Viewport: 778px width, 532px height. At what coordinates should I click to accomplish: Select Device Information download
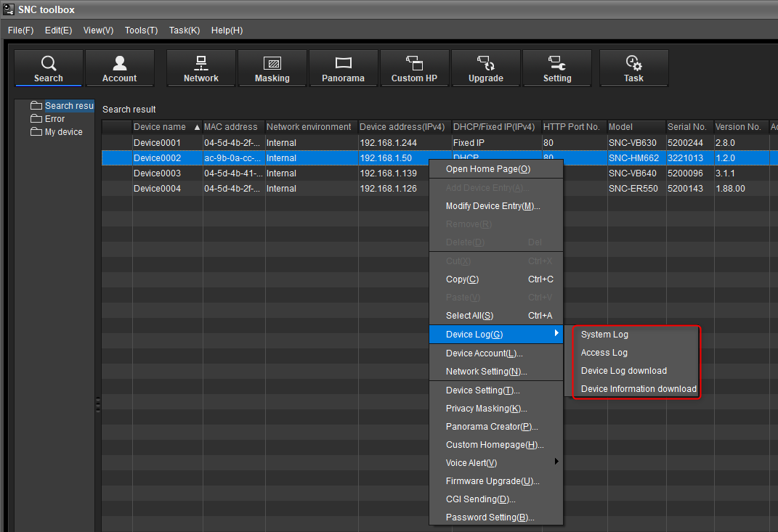pos(639,389)
